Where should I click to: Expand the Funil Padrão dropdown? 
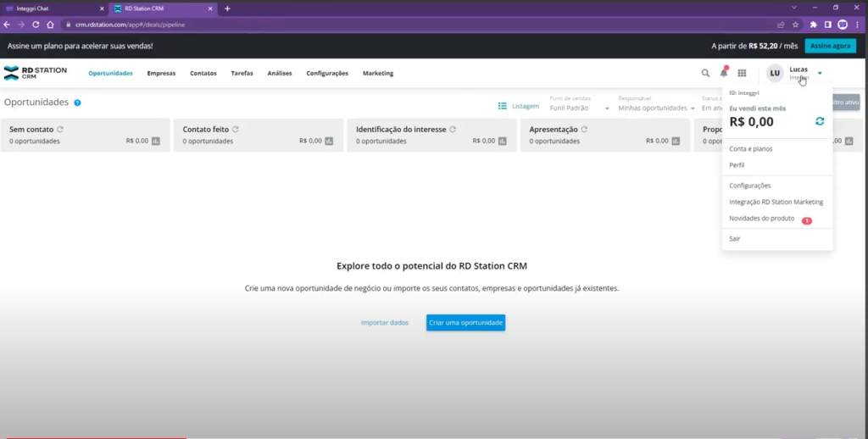pos(606,108)
